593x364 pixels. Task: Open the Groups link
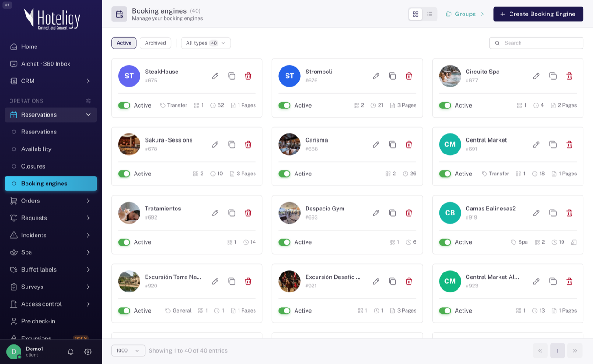pyautogui.click(x=465, y=14)
